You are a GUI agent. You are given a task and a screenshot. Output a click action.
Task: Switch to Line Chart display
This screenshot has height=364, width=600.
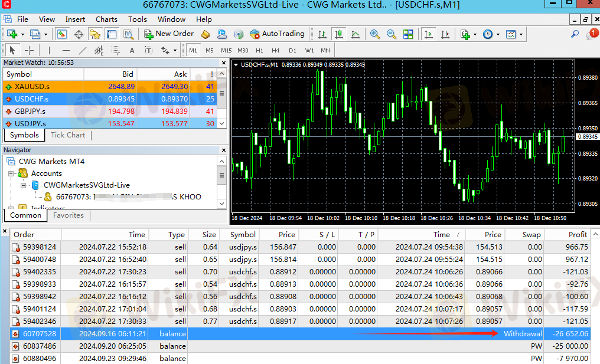click(x=356, y=34)
